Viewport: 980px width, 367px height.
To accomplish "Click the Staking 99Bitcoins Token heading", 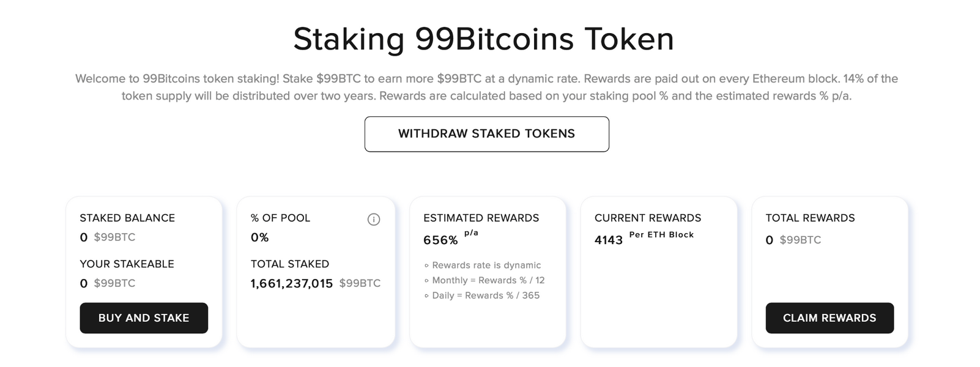I will 483,39.
